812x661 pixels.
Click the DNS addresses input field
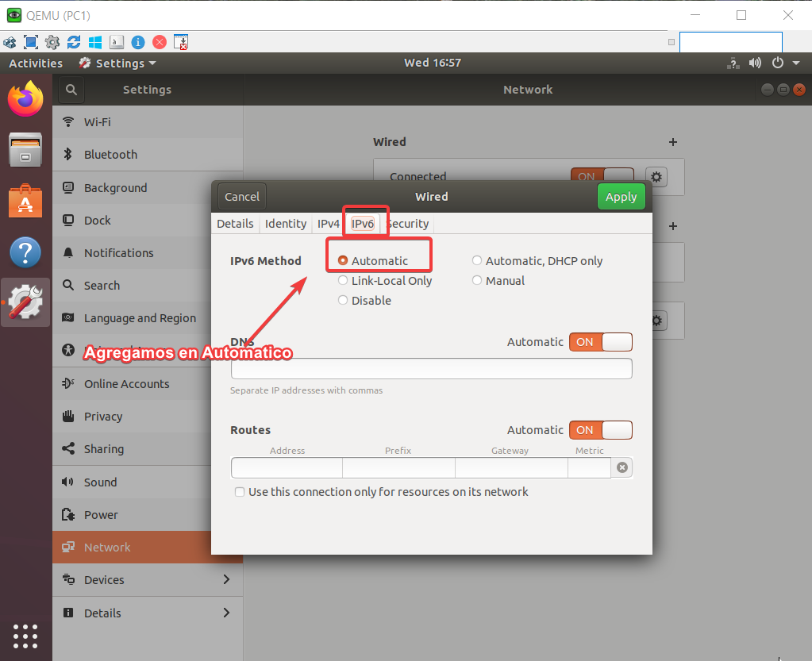point(431,369)
